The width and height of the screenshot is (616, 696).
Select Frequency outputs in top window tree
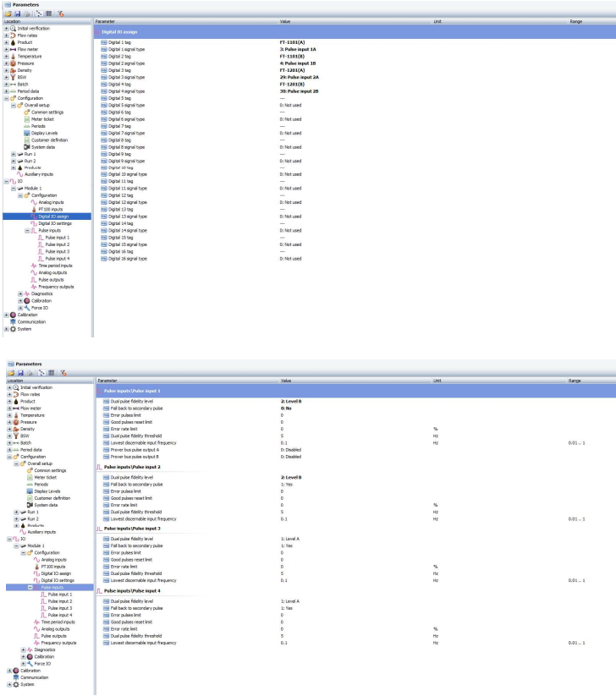coord(56,287)
